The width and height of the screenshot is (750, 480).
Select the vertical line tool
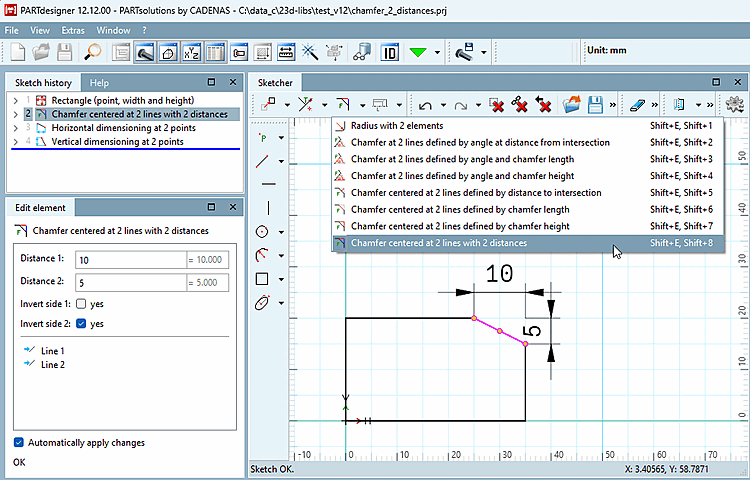click(x=268, y=208)
